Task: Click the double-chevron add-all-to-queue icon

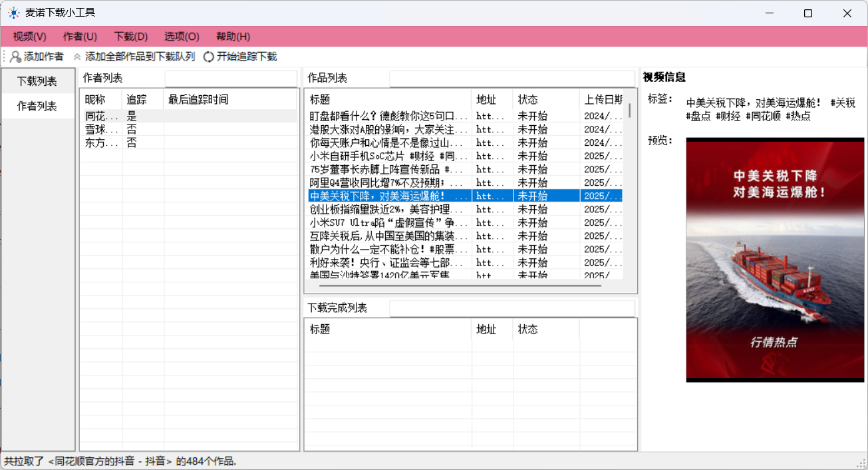Action: [x=77, y=57]
